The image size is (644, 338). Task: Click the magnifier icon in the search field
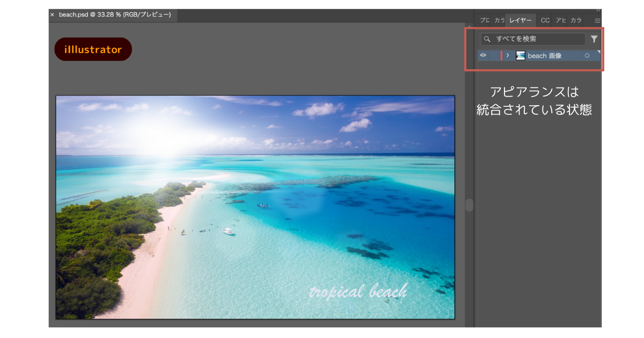click(487, 39)
